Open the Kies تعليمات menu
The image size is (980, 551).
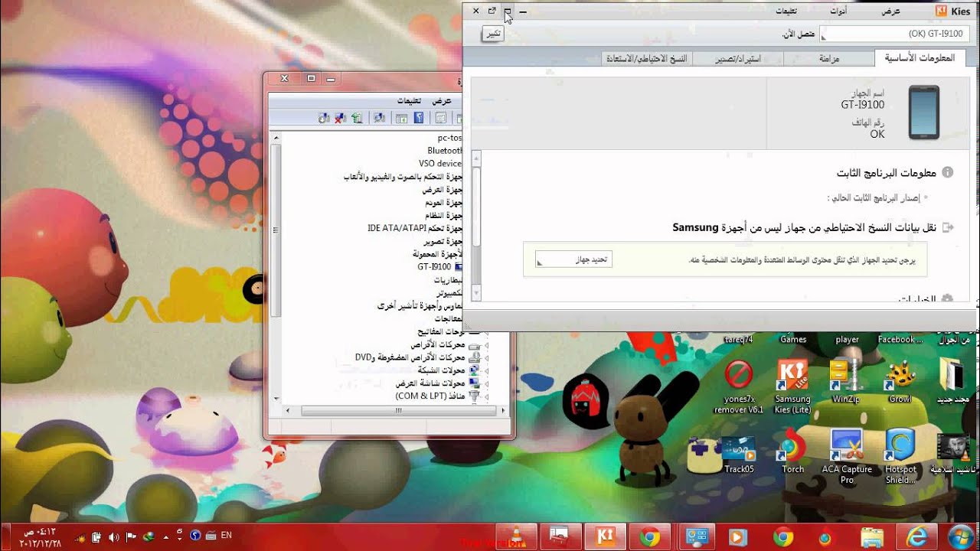[786, 11]
